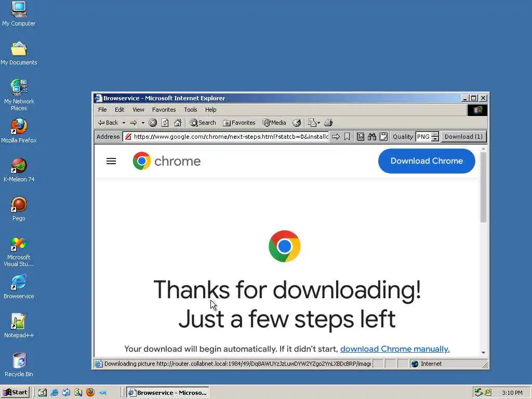The height and width of the screenshot is (399, 532).
Task: Click the Start button
Action: tap(15, 393)
